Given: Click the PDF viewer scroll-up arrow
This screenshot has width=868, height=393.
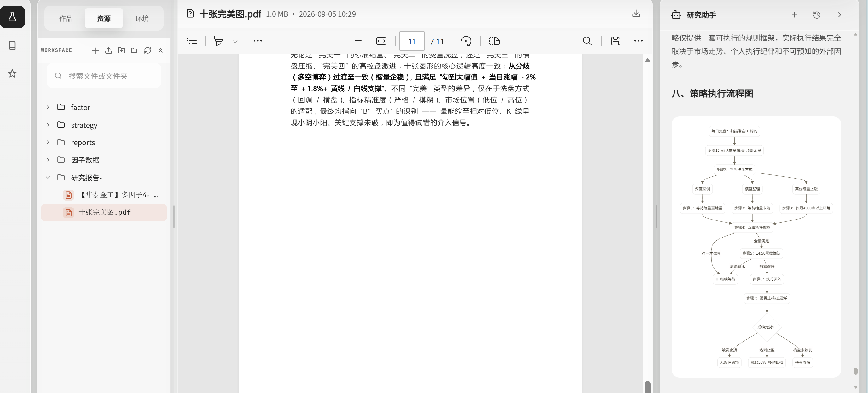Looking at the screenshot, I should (x=648, y=60).
